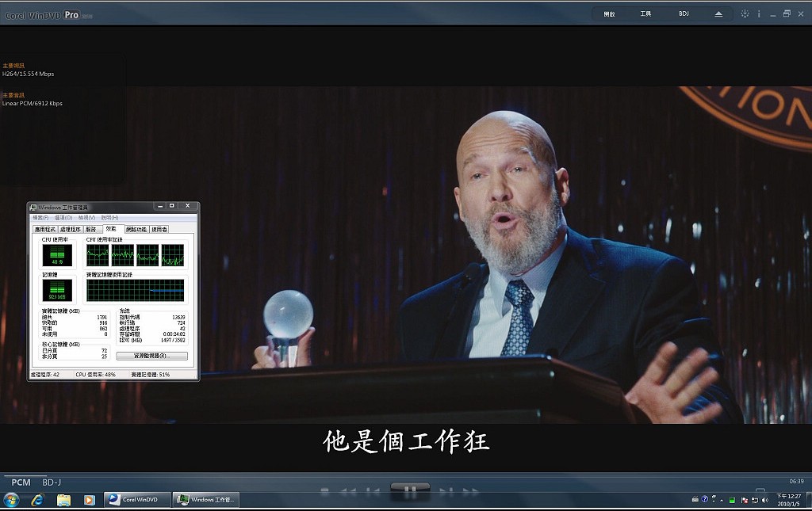Click the CPU 使用率: 48% status text
This screenshot has width=812, height=511.
coord(95,375)
